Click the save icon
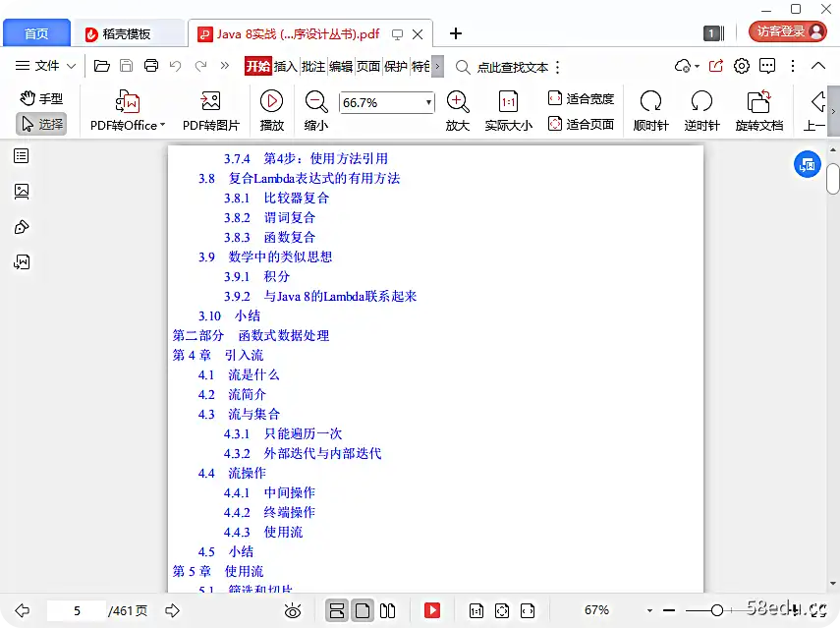840x628 pixels. pos(126,66)
